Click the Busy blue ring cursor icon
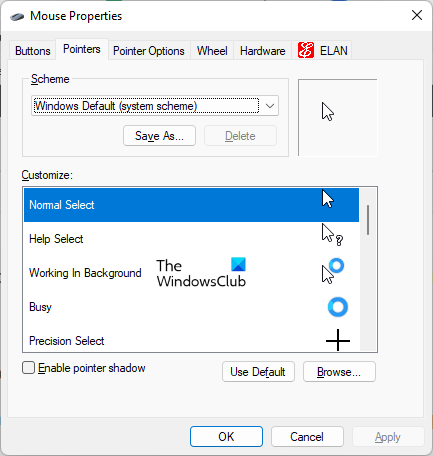 (338, 307)
